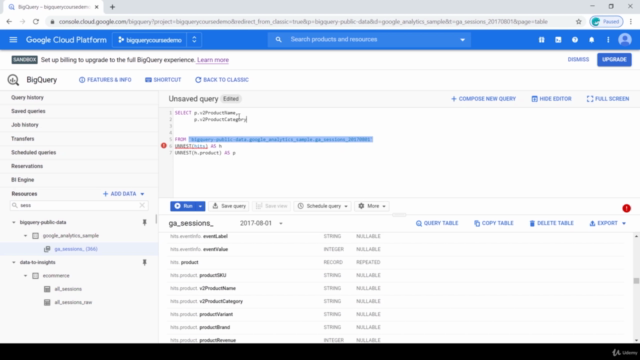Click Delete Table
Viewport: 640px width, 360px height.
pyautogui.click(x=551, y=223)
